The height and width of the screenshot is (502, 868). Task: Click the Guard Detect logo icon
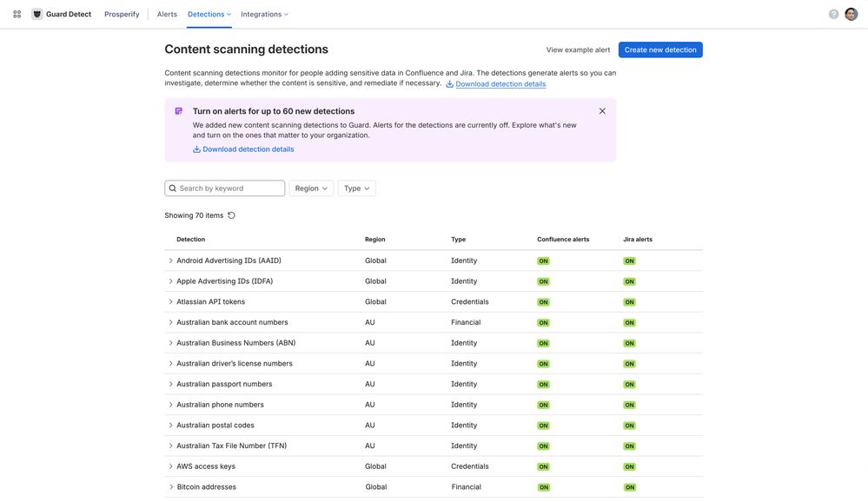[x=37, y=15]
